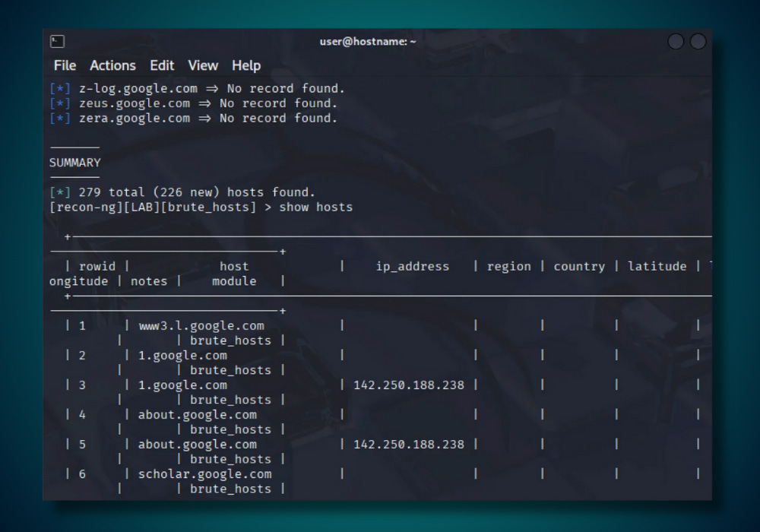Click brute_hosts module under row 6
The width and height of the screenshot is (760, 532).
[231, 489]
